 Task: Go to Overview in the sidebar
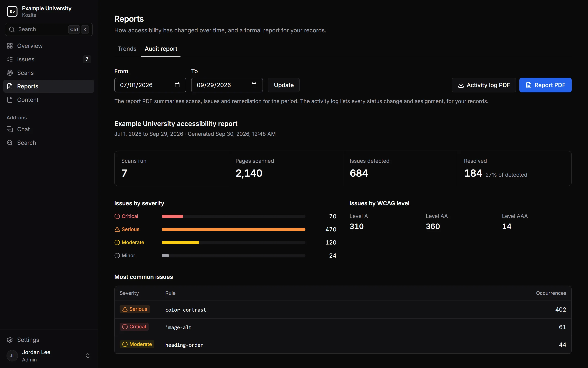point(49,46)
